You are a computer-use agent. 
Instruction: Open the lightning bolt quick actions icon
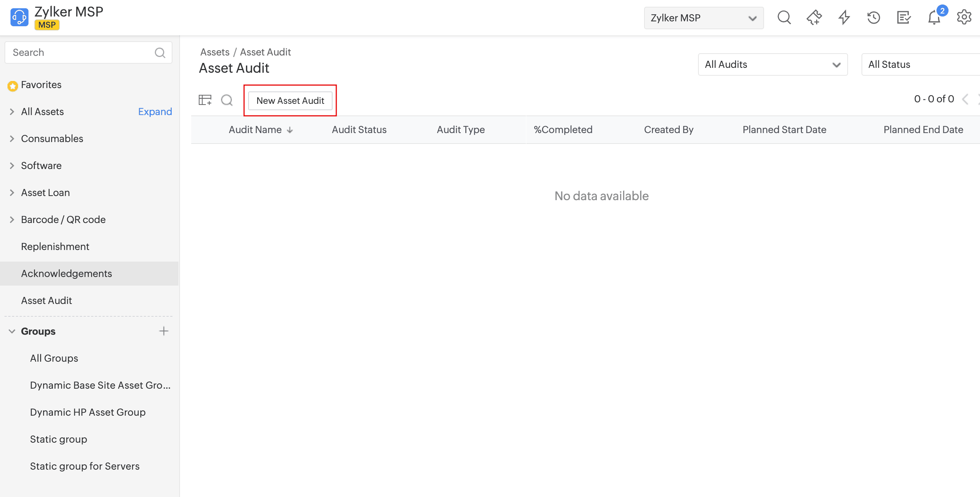coord(844,18)
